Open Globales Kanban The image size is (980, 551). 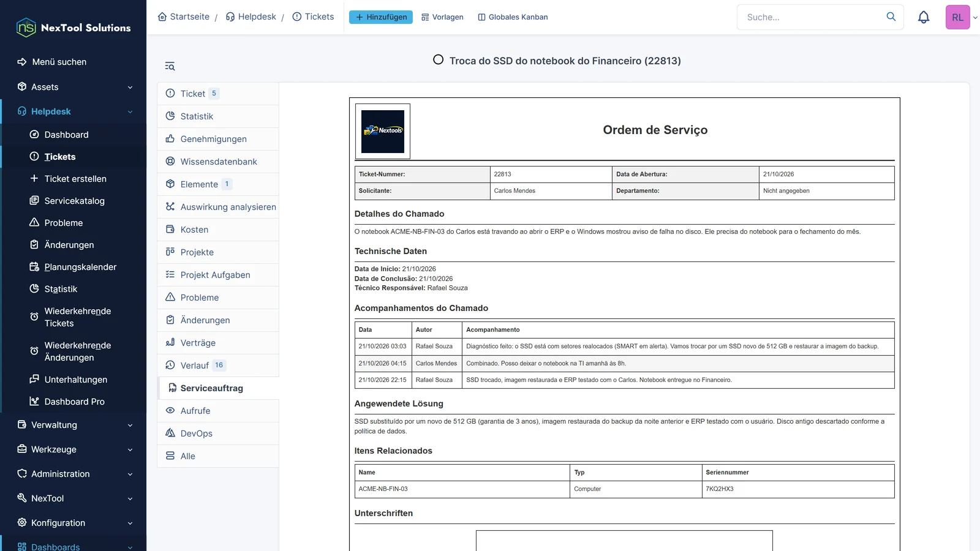(513, 17)
